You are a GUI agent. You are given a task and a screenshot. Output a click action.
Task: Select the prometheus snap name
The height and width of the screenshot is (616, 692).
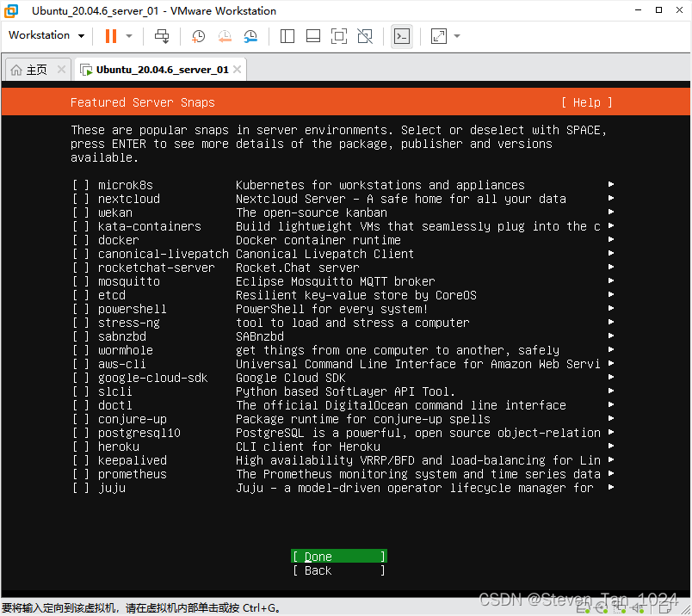[x=133, y=474]
